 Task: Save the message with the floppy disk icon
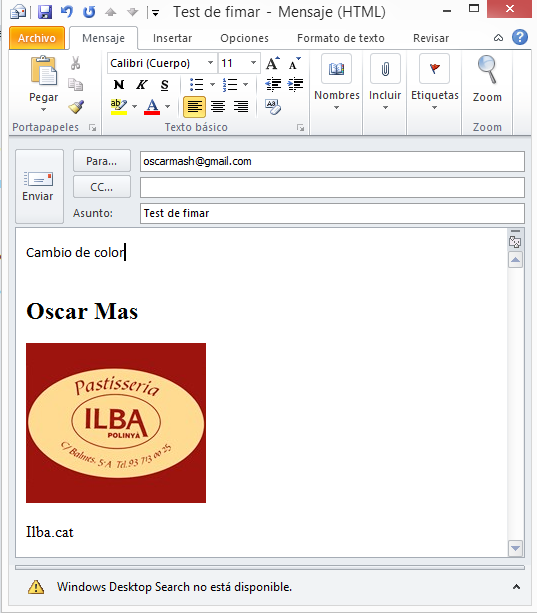(45, 12)
